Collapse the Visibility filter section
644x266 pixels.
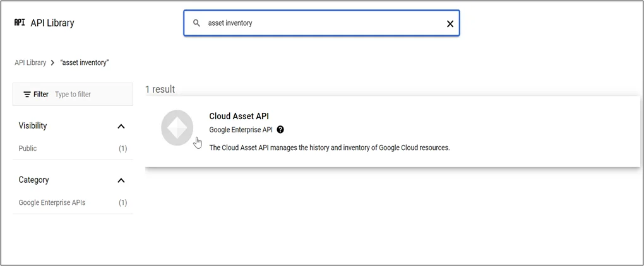(121, 126)
